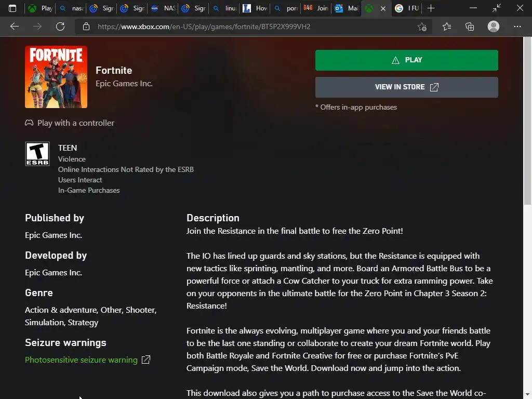Click the Description heading

tap(212, 218)
